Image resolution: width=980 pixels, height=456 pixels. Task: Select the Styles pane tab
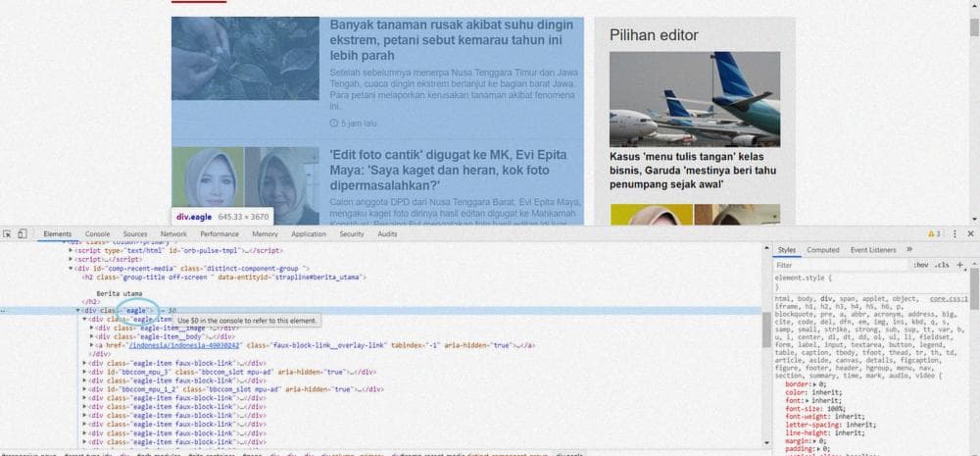coord(787,250)
